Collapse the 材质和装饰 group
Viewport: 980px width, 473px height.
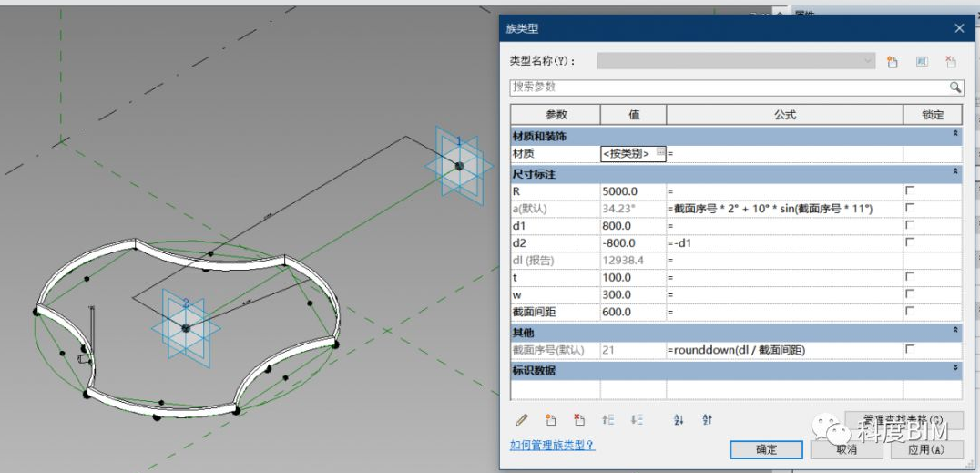[955, 133]
